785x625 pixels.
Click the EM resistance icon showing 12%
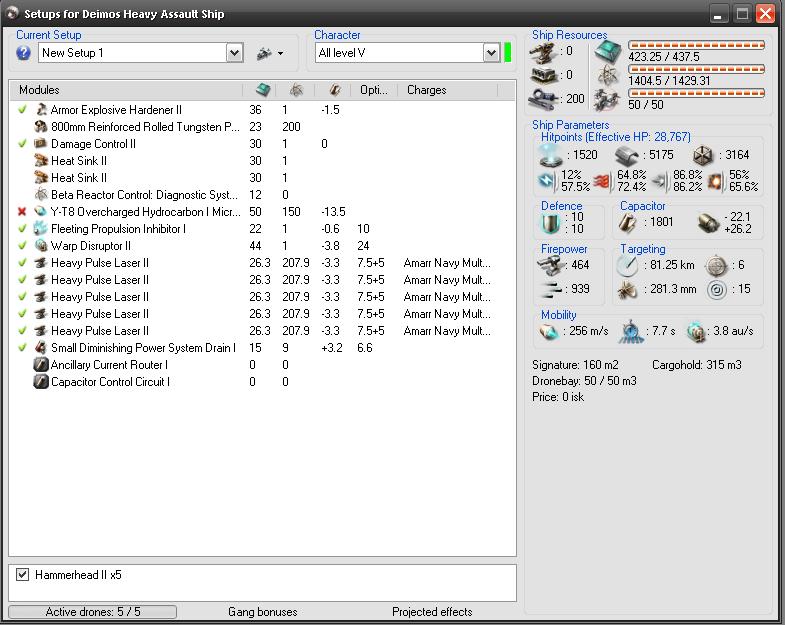[x=547, y=181]
